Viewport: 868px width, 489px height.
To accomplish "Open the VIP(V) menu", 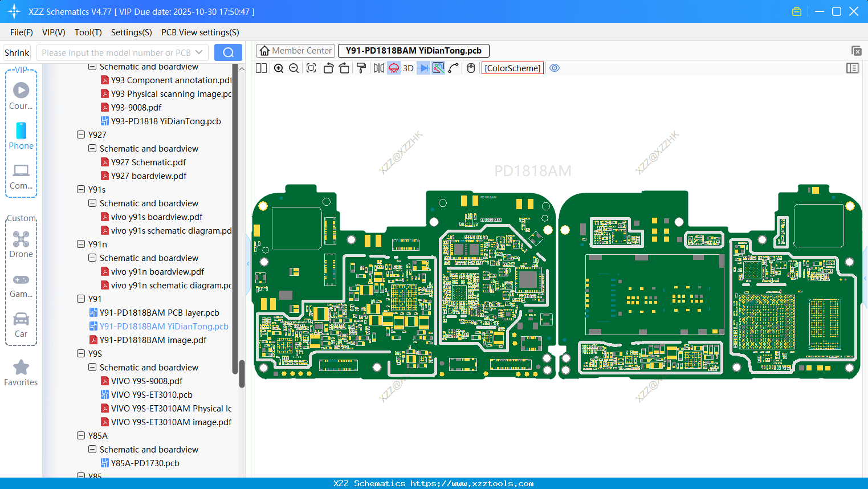I will click(x=54, y=32).
